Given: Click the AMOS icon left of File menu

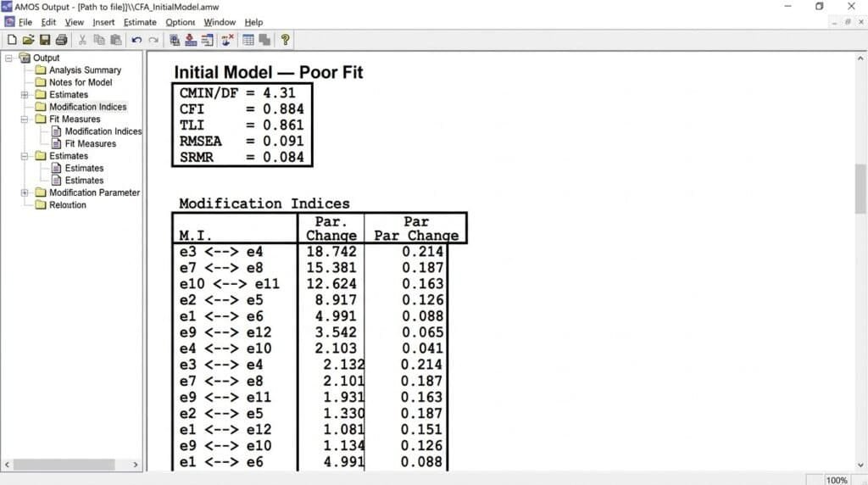Looking at the screenshot, I should coord(9,22).
